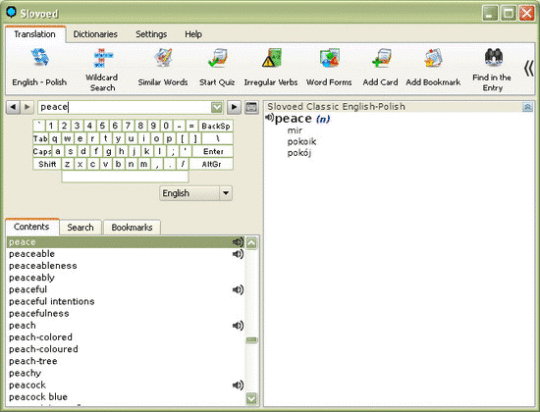Open the Irregular Verbs list
The width and height of the screenshot is (540, 412).
click(x=271, y=67)
